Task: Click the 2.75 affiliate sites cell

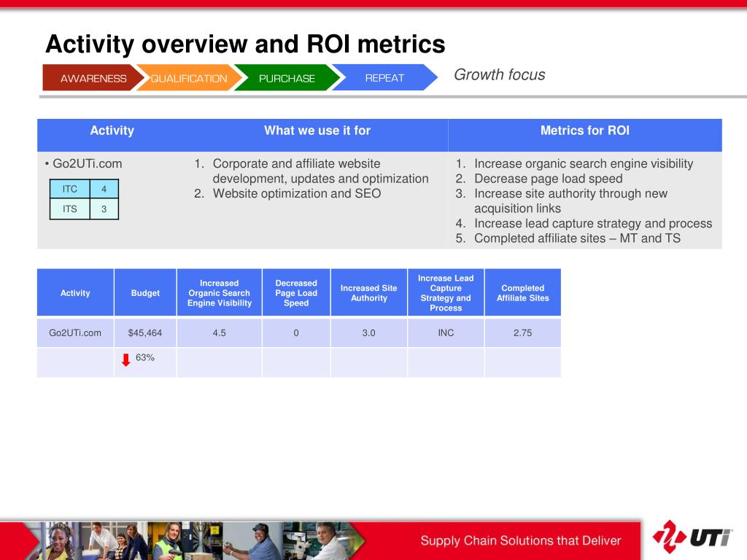Action: click(522, 332)
